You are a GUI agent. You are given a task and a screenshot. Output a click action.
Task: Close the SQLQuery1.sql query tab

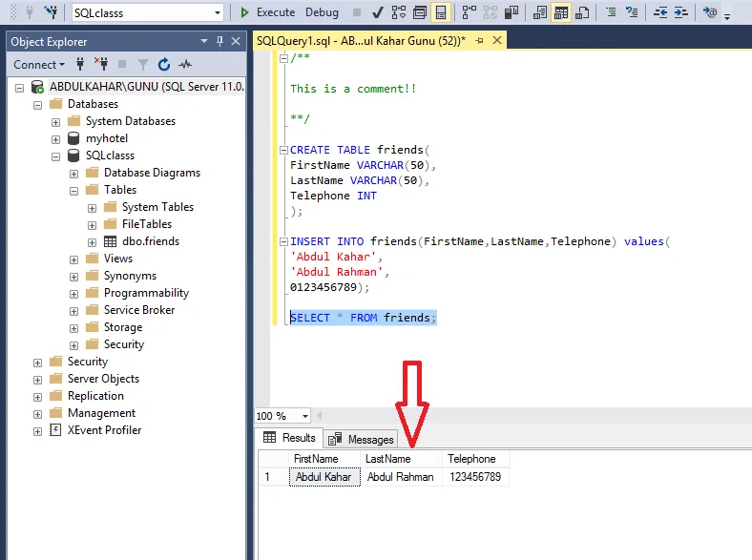tap(497, 40)
